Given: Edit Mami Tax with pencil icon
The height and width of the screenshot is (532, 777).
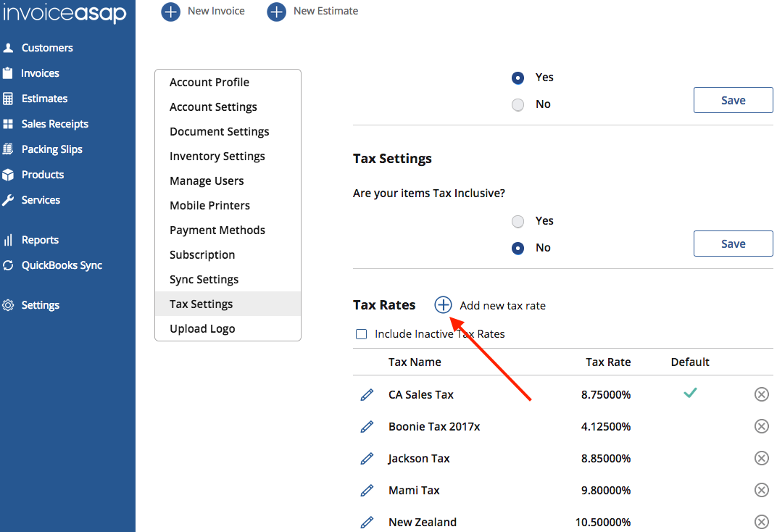Looking at the screenshot, I should (367, 491).
